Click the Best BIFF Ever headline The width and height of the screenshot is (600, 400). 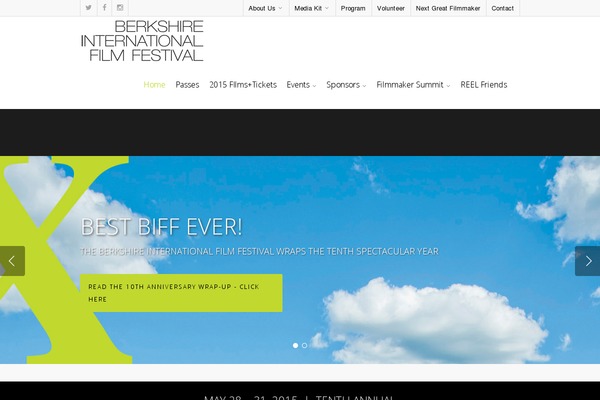[161, 227]
